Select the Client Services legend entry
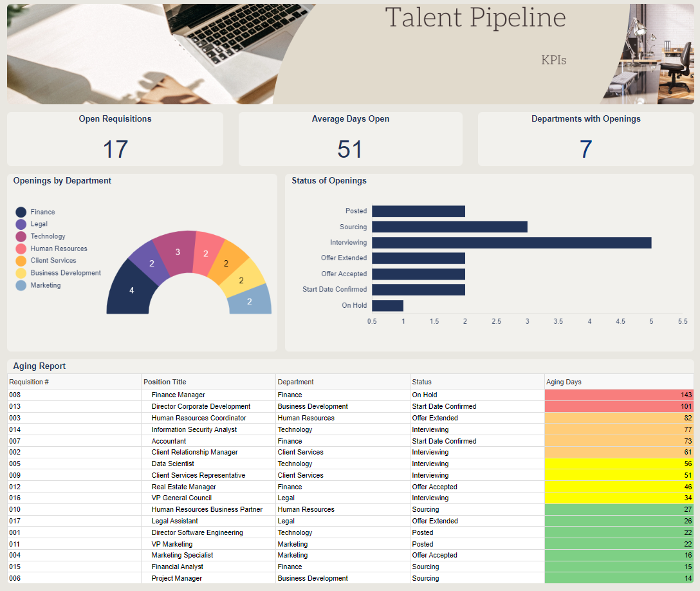Viewport: 700px width, 591px height. click(x=46, y=261)
